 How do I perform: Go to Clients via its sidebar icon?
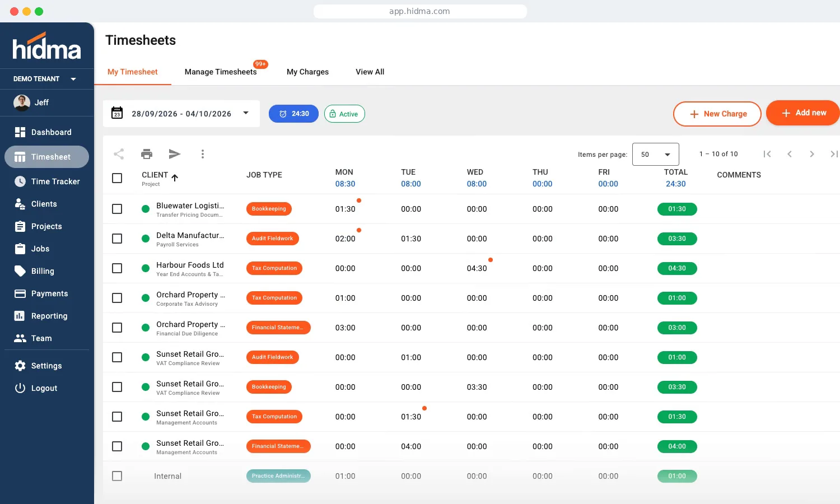[x=20, y=204]
